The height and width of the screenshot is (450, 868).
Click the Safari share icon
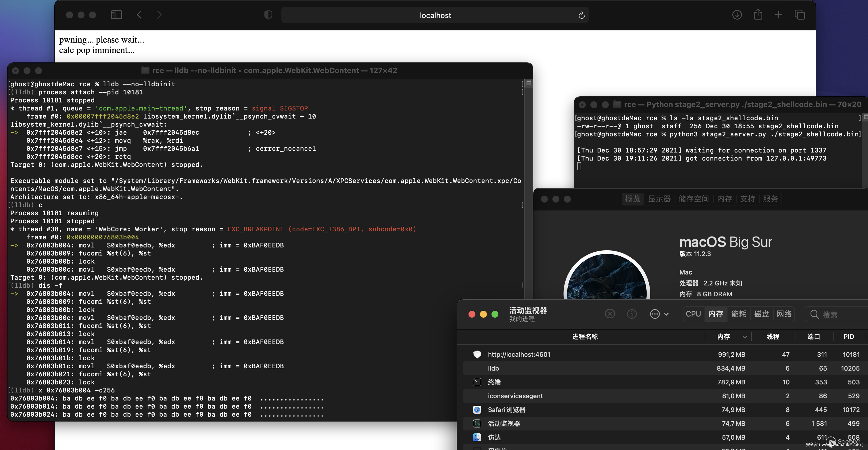(758, 15)
